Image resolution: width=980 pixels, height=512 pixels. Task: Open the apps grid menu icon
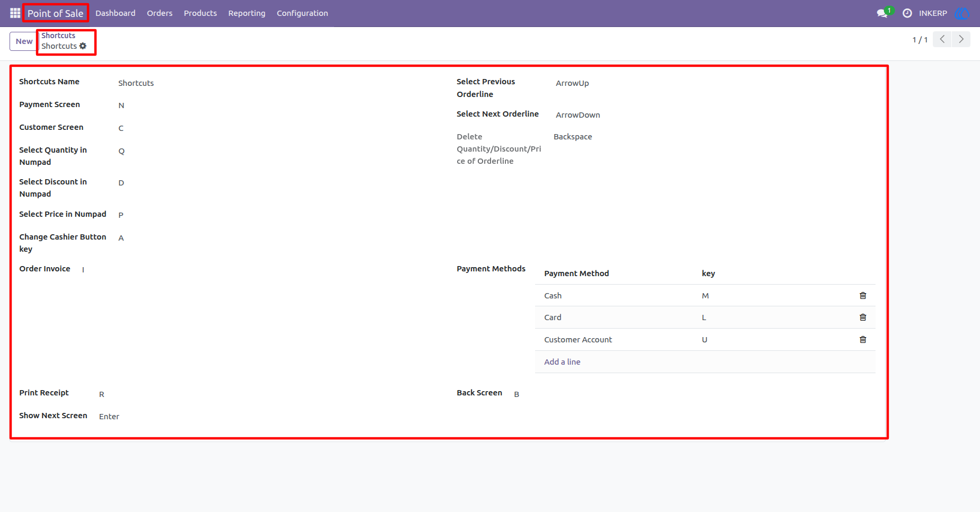tap(15, 13)
